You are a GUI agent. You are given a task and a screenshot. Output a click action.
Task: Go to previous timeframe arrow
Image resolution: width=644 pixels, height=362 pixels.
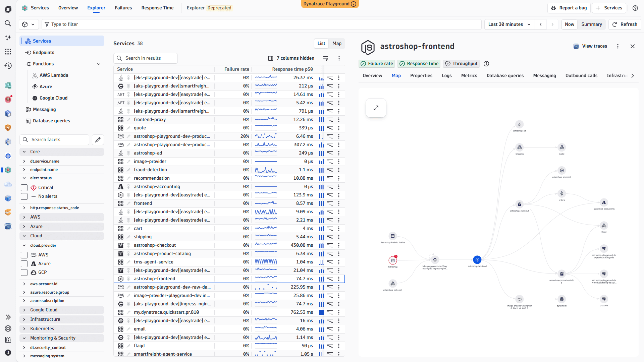[541, 24]
